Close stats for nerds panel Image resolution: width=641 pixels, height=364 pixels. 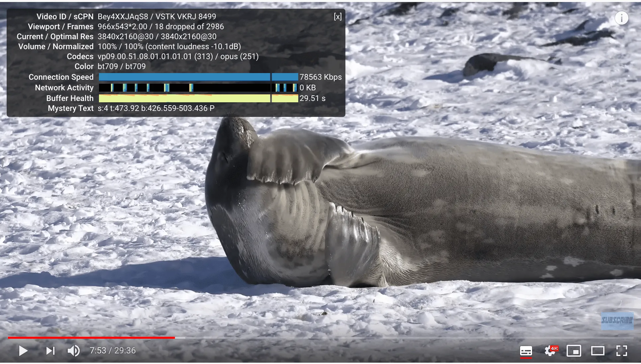coord(337,17)
